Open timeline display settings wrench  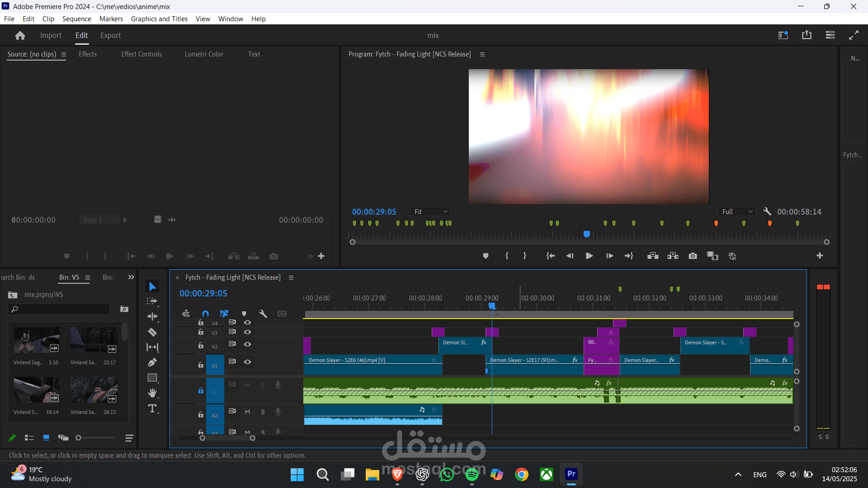coord(263,314)
